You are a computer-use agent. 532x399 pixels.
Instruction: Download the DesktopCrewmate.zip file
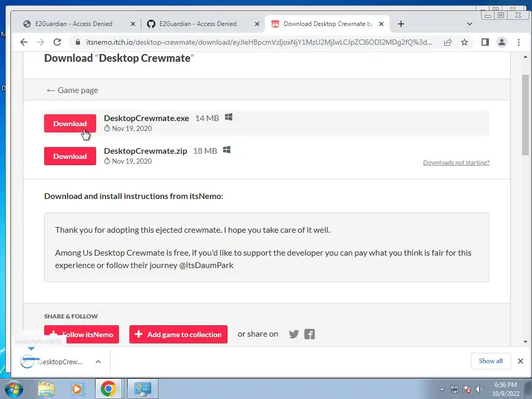coord(70,156)
